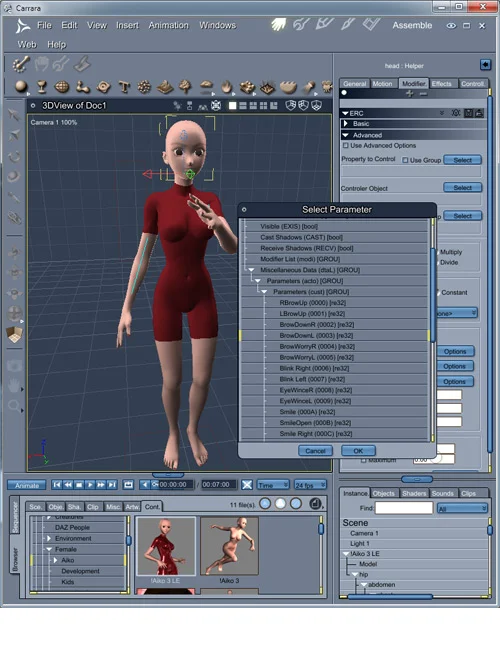Screen dimensions: 500x650
Task: Toggle the eye icon beside Assemble
Action: [451, 26]
